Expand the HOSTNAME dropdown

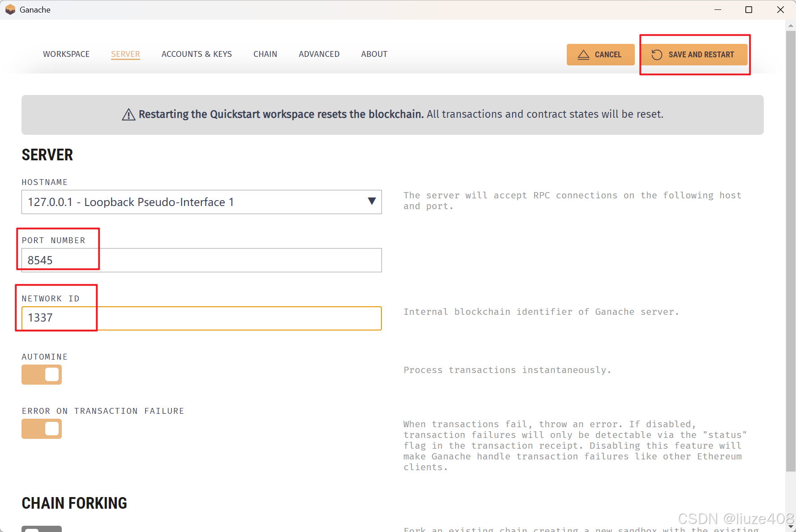point(201,202)
